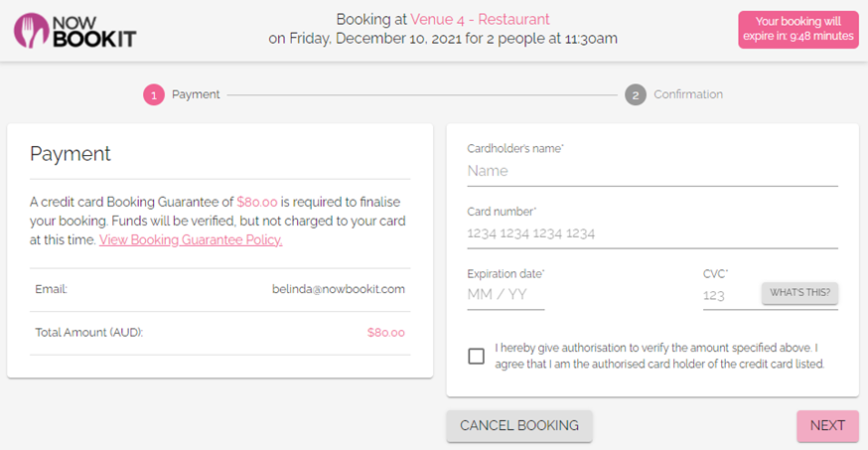Tick the authorisation checkbox
The height and width of the screenshot is (450, 868).
(477, 356)
